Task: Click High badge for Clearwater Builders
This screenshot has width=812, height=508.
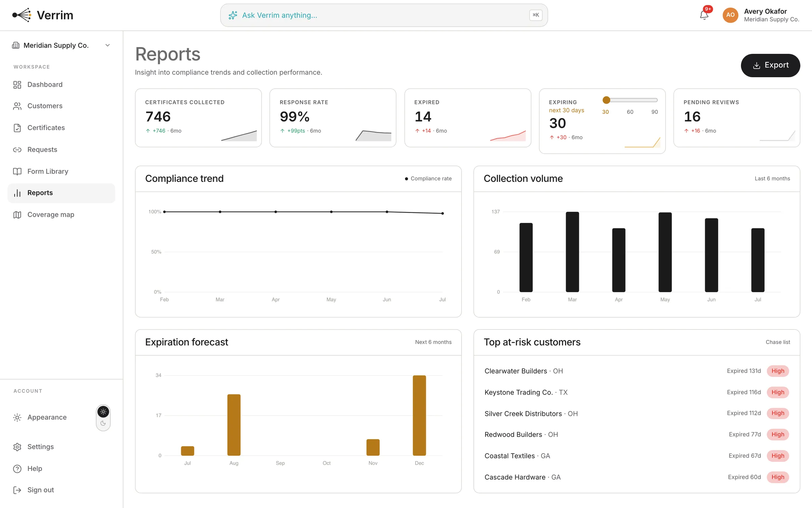Action: click(778, 371)
